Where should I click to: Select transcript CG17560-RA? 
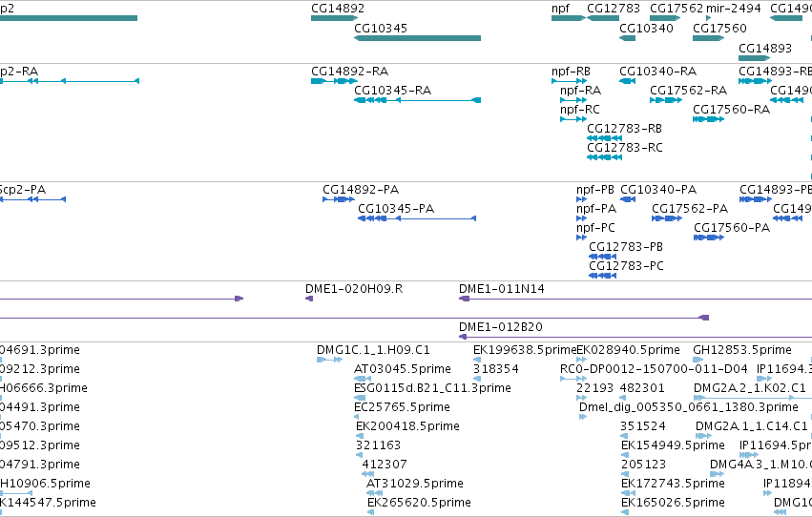(708, 119)
